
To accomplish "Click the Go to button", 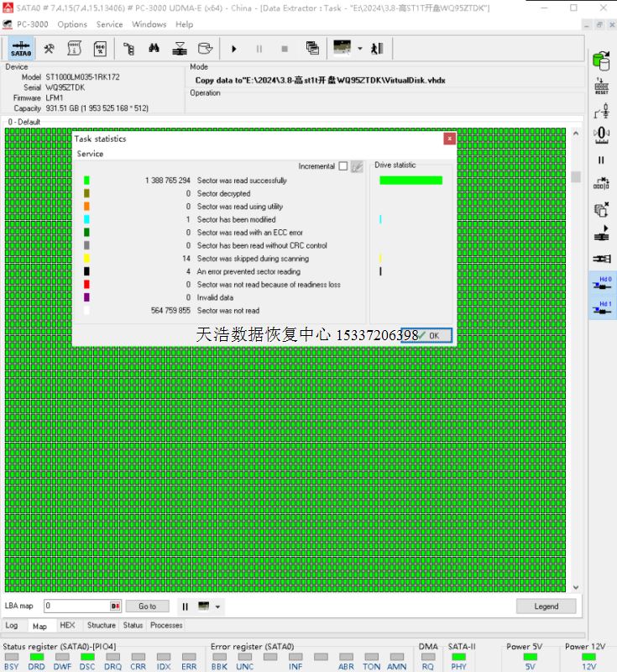I will click(147, 606).
